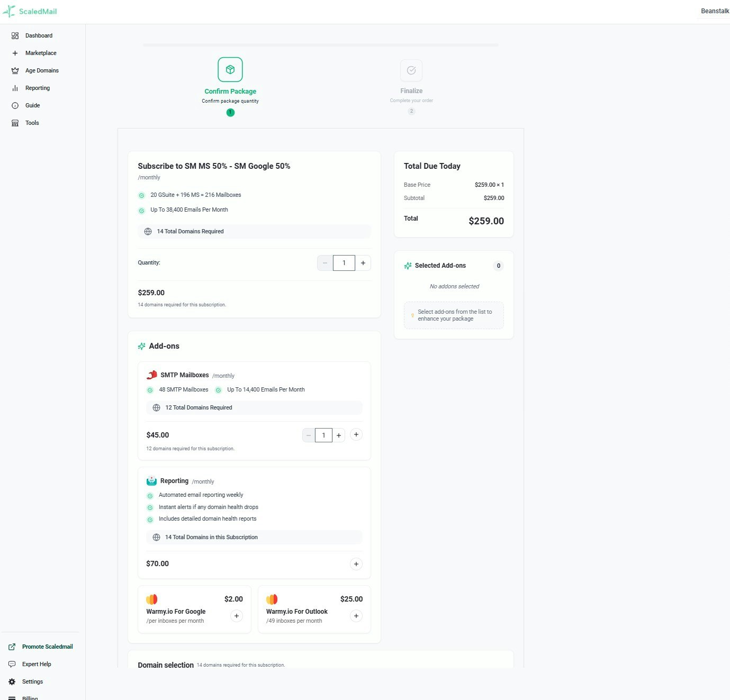Open the Dashboard page
The image size is (730, 700).
tap(39, 35)
